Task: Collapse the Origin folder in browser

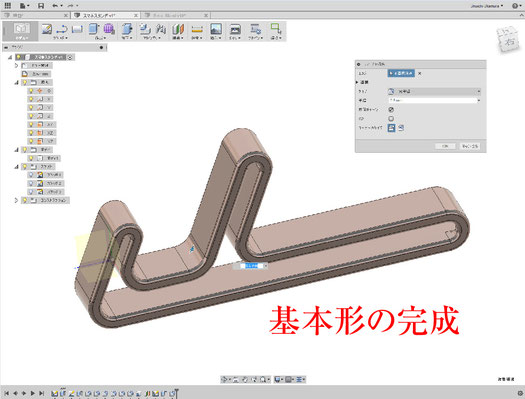Action: tap(16, 82)
